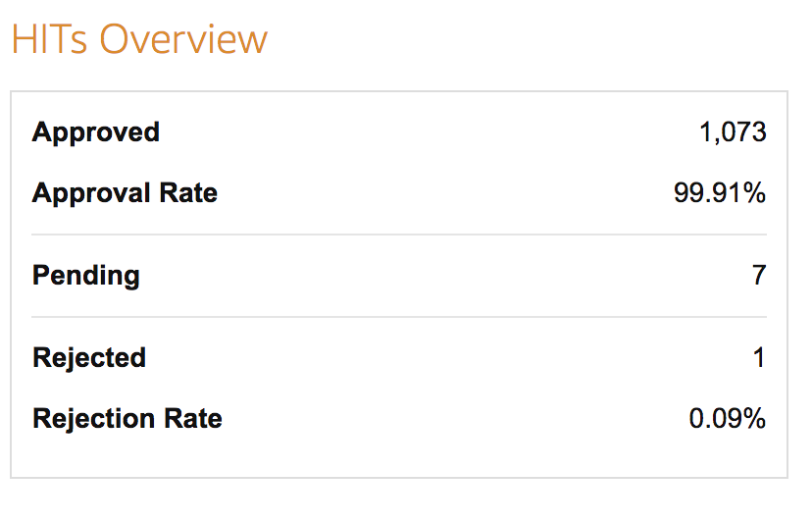
Task: Click the divider line above Pending
Action: point(399,235)
